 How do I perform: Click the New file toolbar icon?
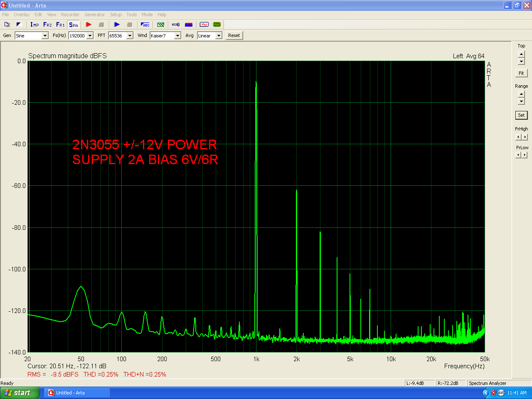[7, 25]
